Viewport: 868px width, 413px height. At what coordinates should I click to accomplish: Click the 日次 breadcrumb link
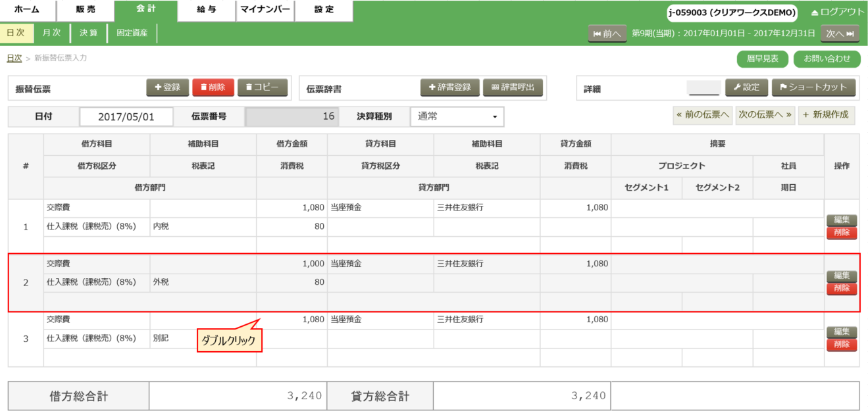(14, 58)
